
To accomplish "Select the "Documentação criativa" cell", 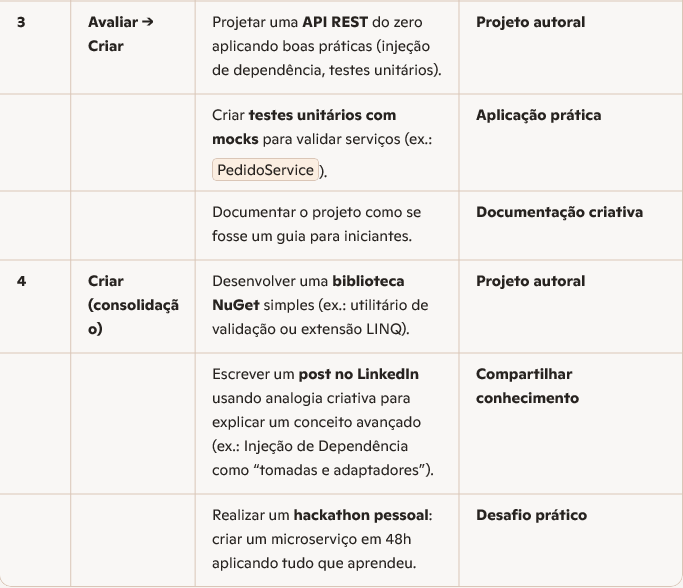I will coord(559,212).
